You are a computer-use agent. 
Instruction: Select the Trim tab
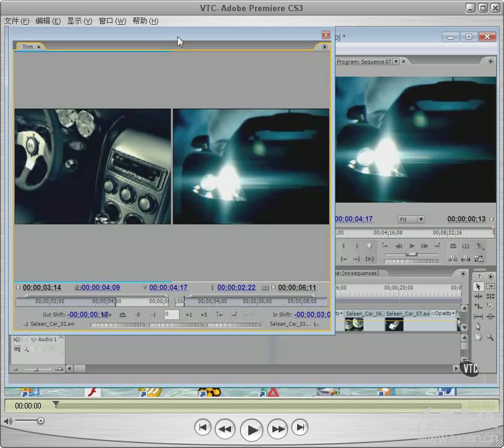(x=27, y=46)
